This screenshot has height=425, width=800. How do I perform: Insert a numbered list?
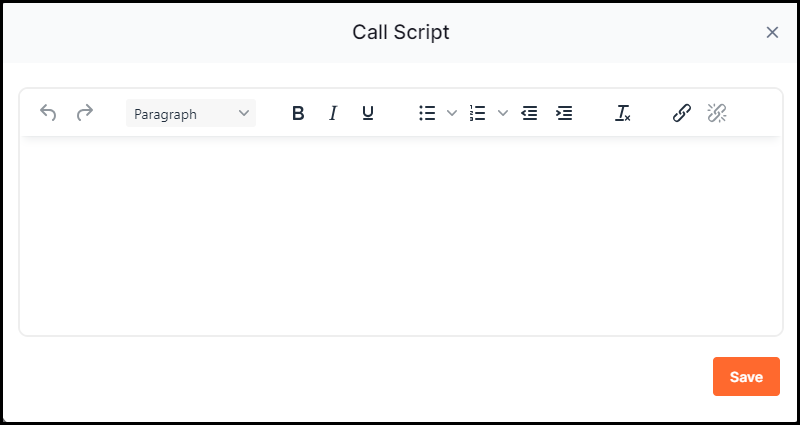click(478, 113)
